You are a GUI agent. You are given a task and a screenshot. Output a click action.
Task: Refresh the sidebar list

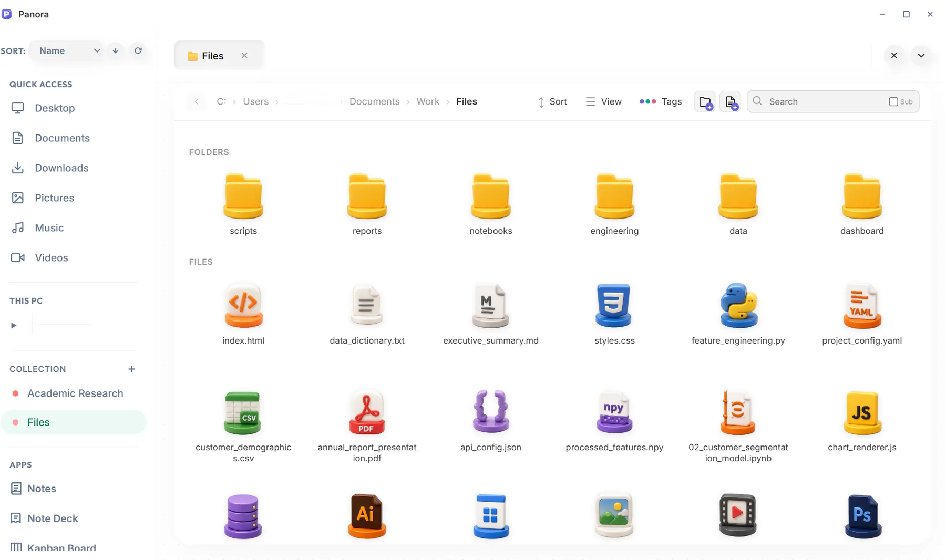138,50
